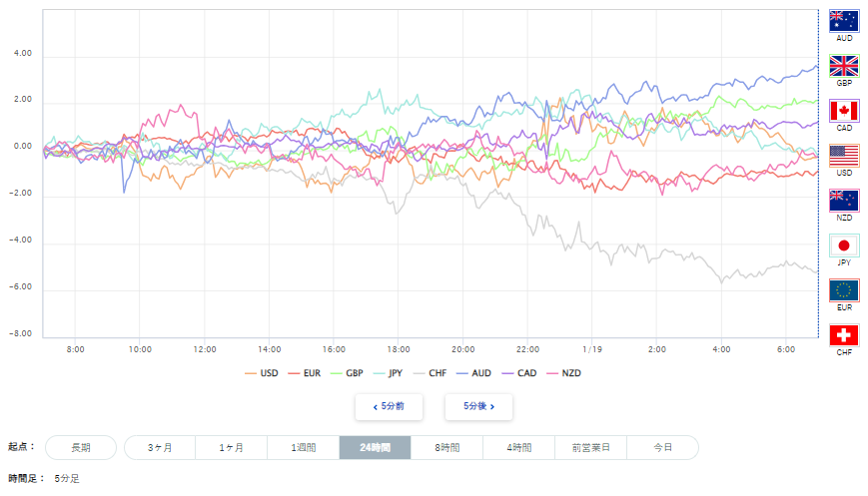The image size is (868, 496).
Task: Click the USD American flag icon
Action: 844,156
